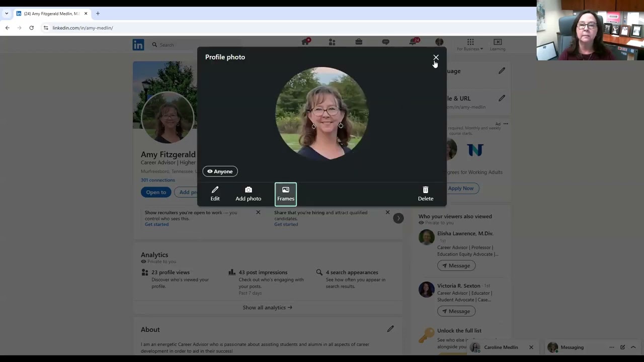Go back in browser
This screenshot has height=362, width=644.
click(x=7, y=28)
